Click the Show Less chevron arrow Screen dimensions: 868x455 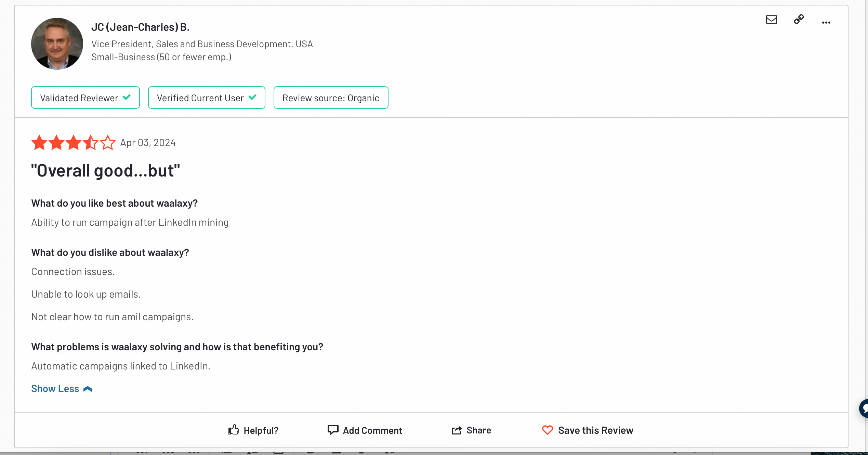pyautogui.click(x=88, y=389)
